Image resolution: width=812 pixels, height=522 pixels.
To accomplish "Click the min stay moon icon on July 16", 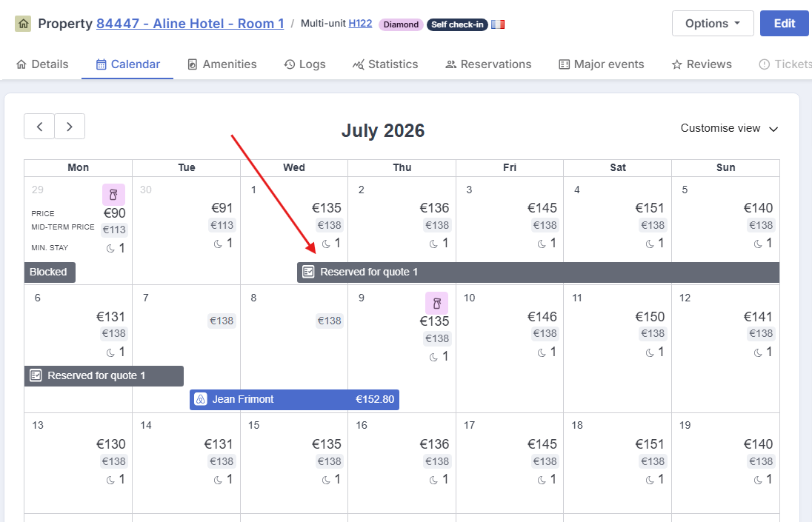I will pos(434,481).
